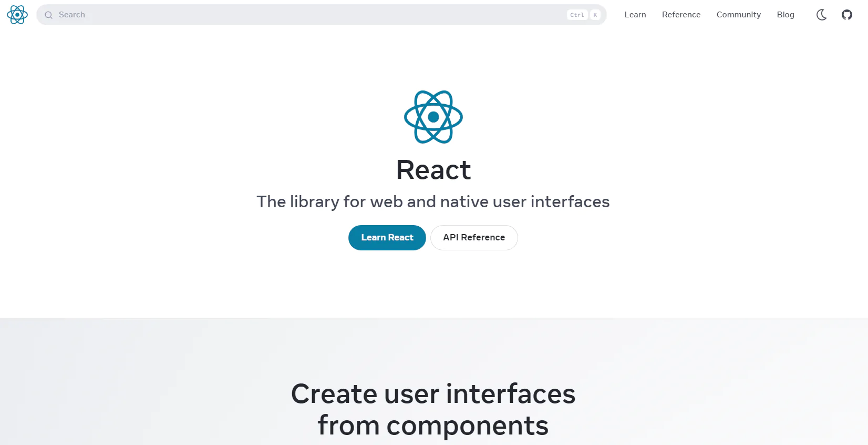This screenshot has width=868, height=445.
Task: Click 'The library for web and native user interfaces'
Action: tap(433, 202)
